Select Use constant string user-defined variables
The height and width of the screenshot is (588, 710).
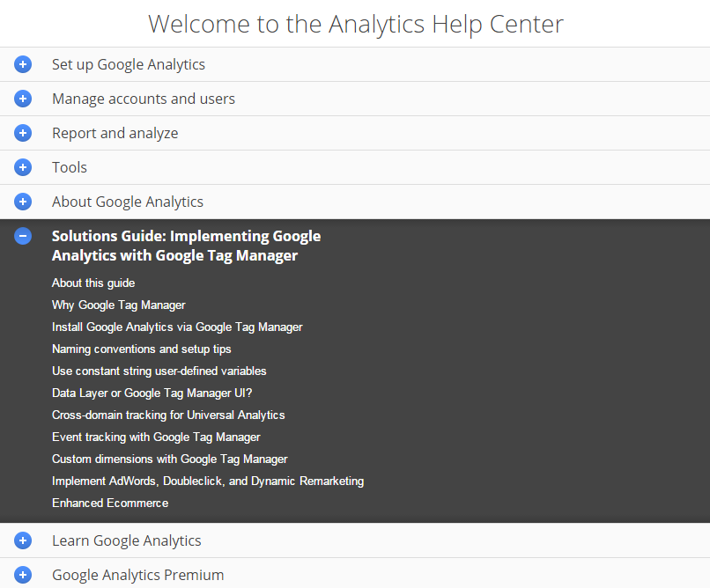[159, 371]
